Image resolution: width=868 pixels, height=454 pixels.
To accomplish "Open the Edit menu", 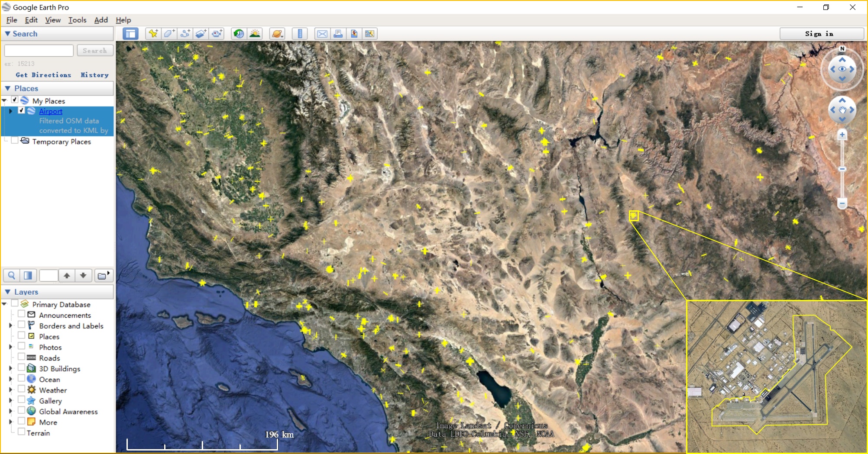I will tap(31, 20).
